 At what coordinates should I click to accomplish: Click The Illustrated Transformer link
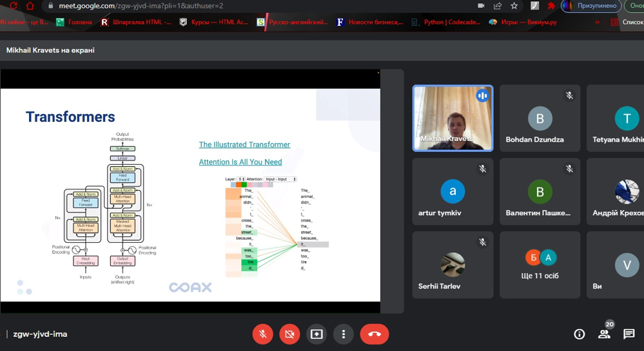(x=244, y=145)
